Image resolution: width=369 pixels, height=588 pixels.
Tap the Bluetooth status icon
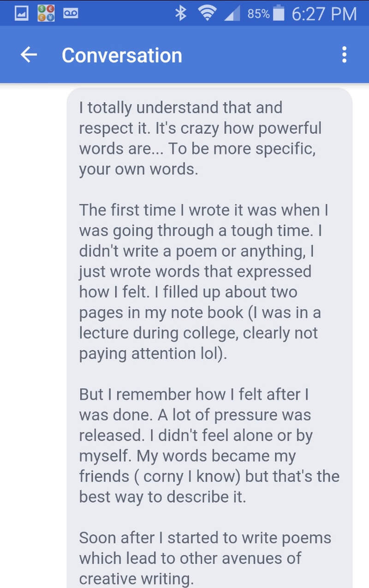180,13
